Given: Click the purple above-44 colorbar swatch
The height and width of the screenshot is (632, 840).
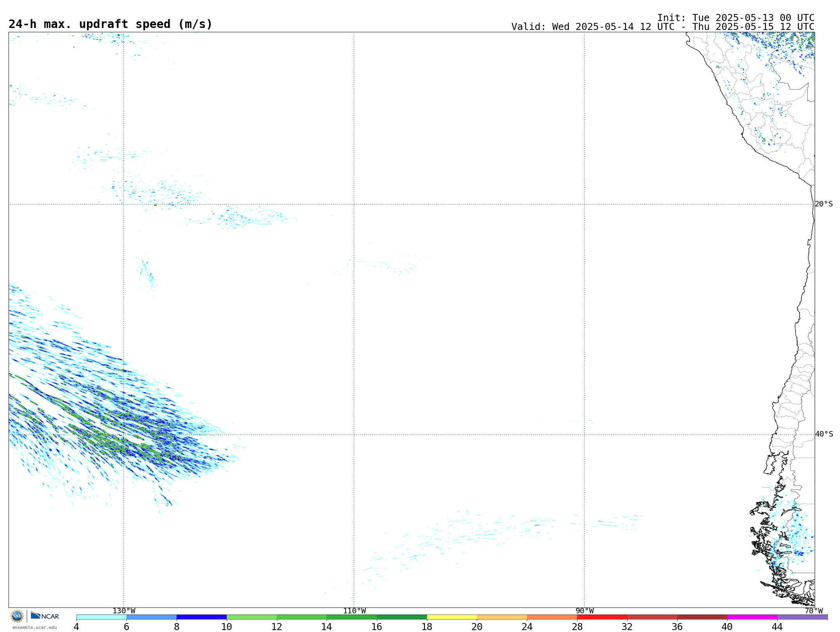Looking at the screenshot, I should (803, 617).
